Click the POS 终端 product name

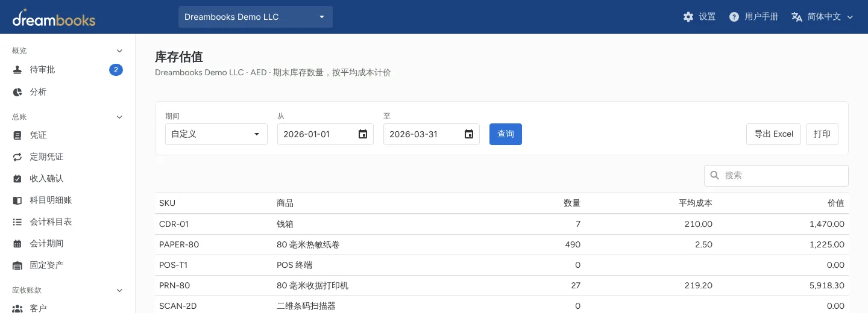point(295,265)
